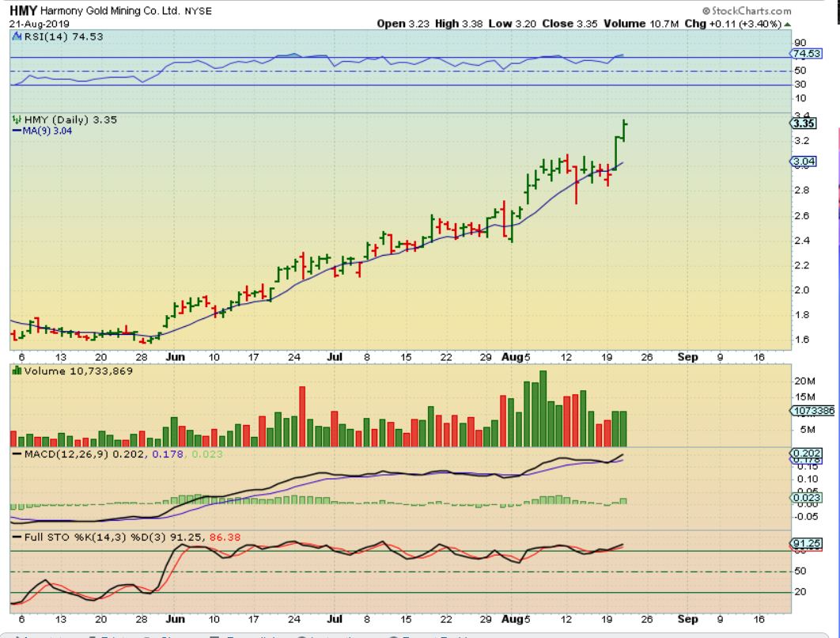Click the Jul label under the price panel
The width and height of the screenshot is (840, 638).
pyautogui.click(x=335, y=357)
